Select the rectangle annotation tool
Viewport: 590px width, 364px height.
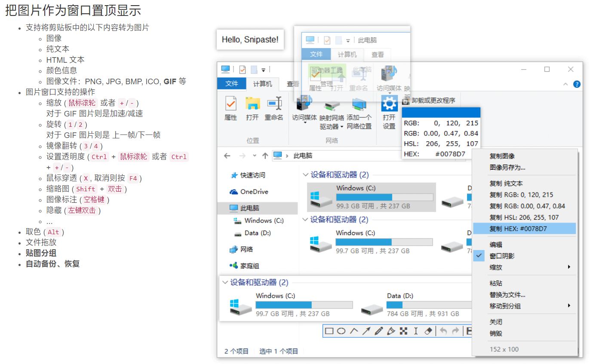click(x=329, y=331)
